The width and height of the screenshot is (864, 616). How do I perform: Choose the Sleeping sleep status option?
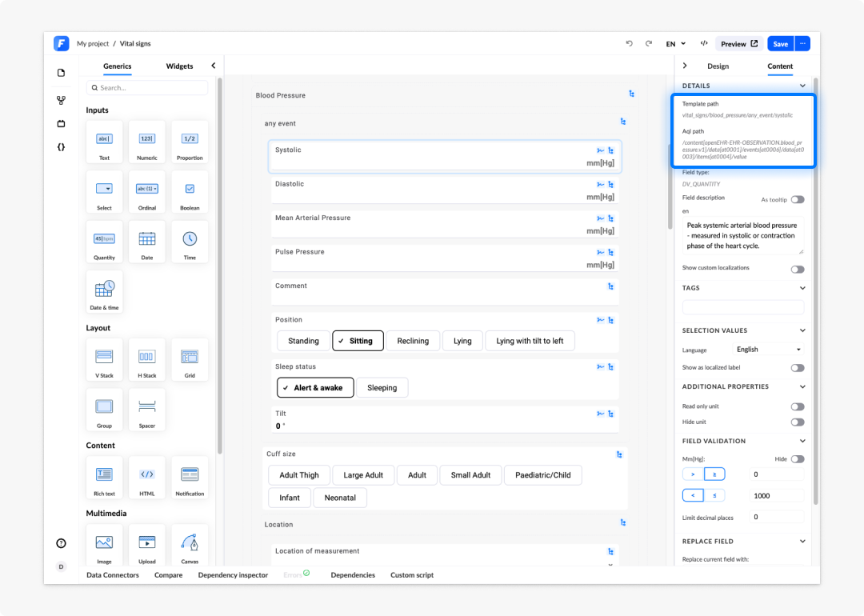click(x=382, y=388)
